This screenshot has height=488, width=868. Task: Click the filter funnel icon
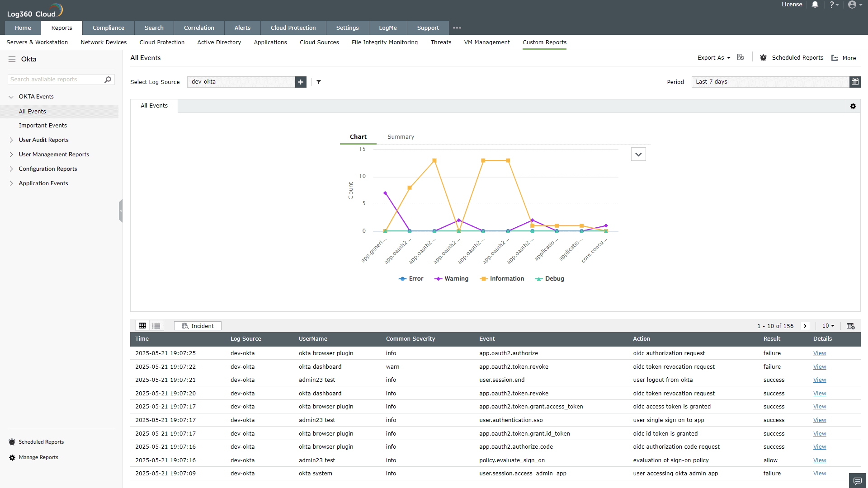[x=319, y=82]
